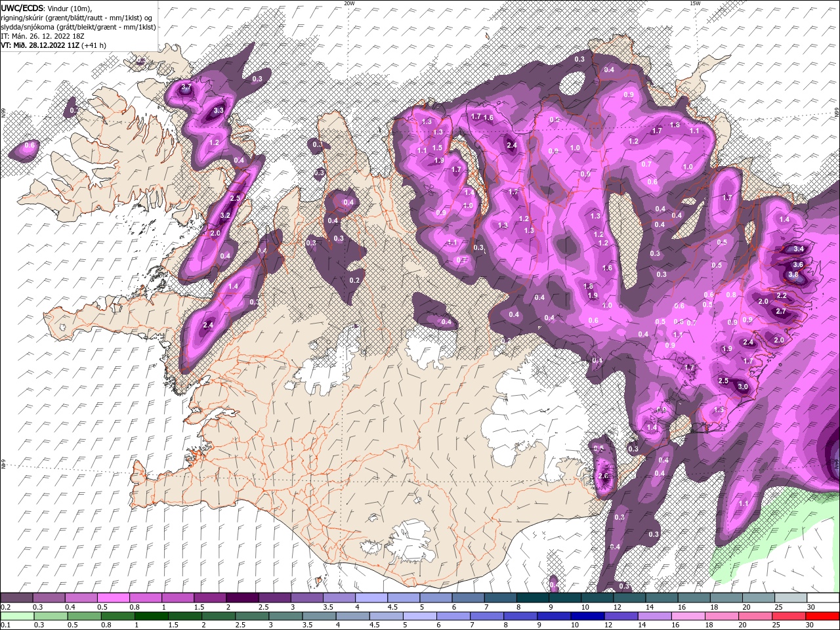Select dark purple upper swatch between 2 and 2.5

pyautogui.click(x=242, y=598)
